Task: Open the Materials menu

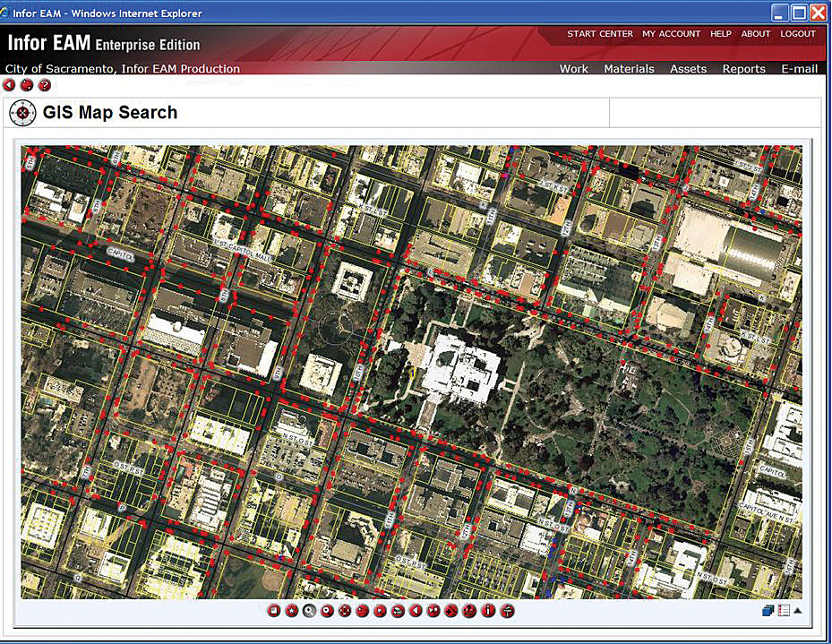Action: tap(629, 68)
